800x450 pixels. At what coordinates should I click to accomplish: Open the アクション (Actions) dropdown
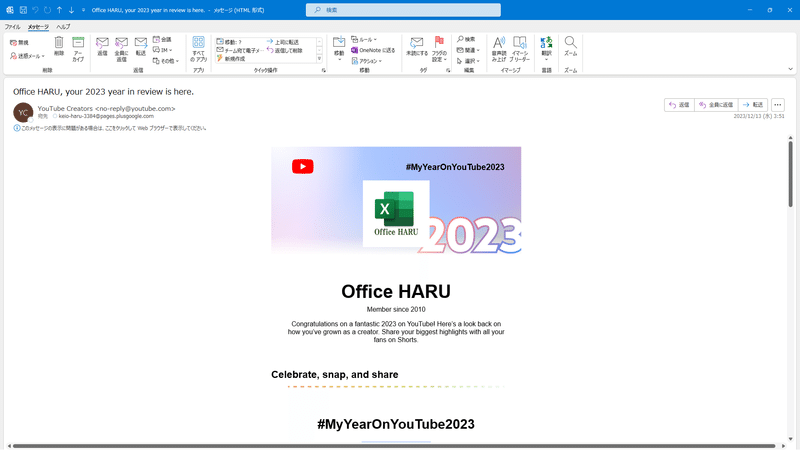(366, 61)
